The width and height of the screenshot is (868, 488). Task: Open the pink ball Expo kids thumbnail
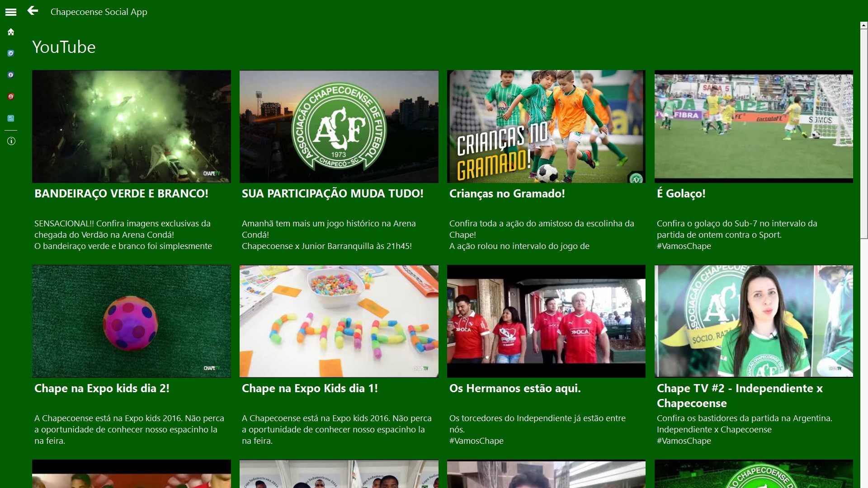[131, 321]
